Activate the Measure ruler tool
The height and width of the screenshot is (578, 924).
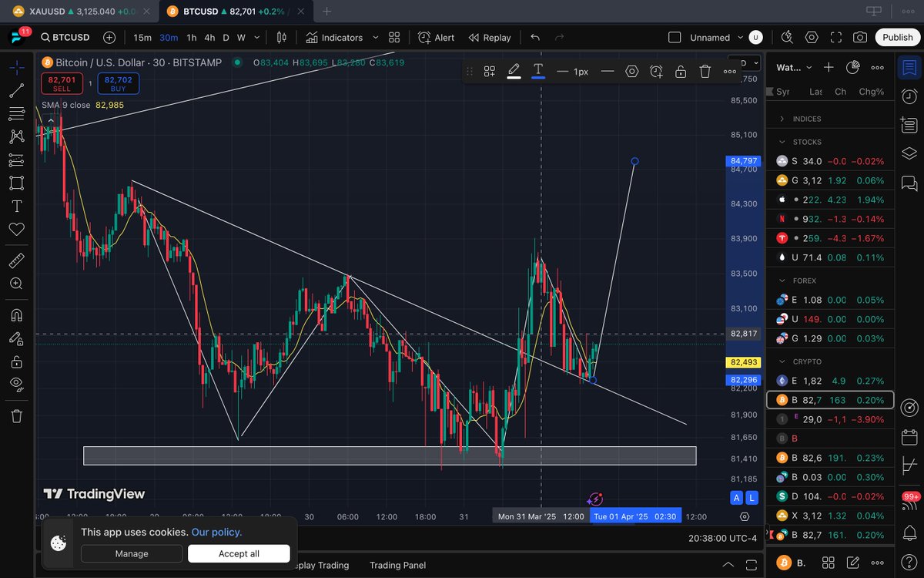coord(15,260)
